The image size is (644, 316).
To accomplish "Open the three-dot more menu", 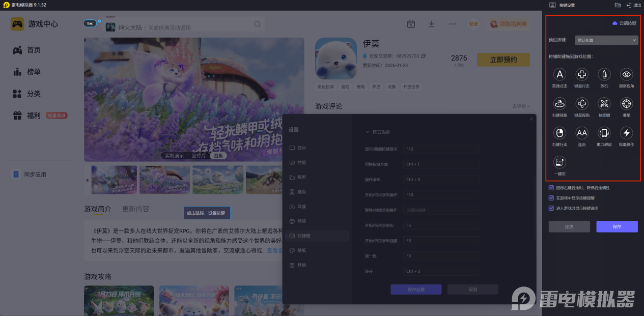I will 453,24.
